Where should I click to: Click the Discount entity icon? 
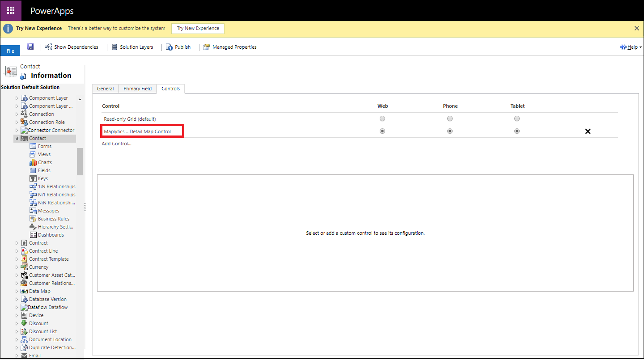(x=24, y=323)
